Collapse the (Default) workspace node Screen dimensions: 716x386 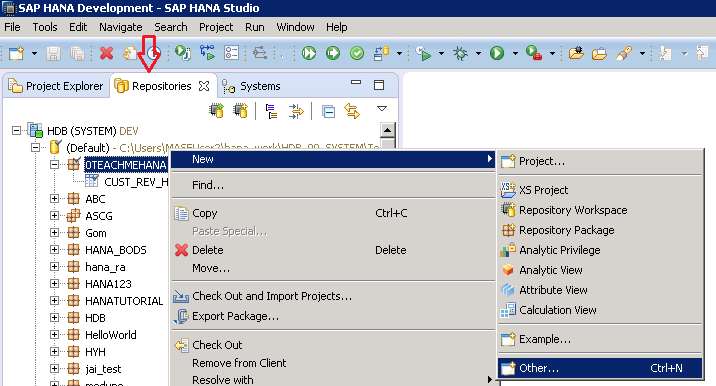[35, 148]
